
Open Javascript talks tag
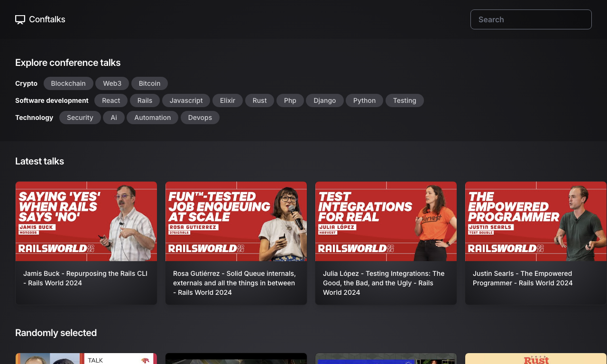point(186,100)
